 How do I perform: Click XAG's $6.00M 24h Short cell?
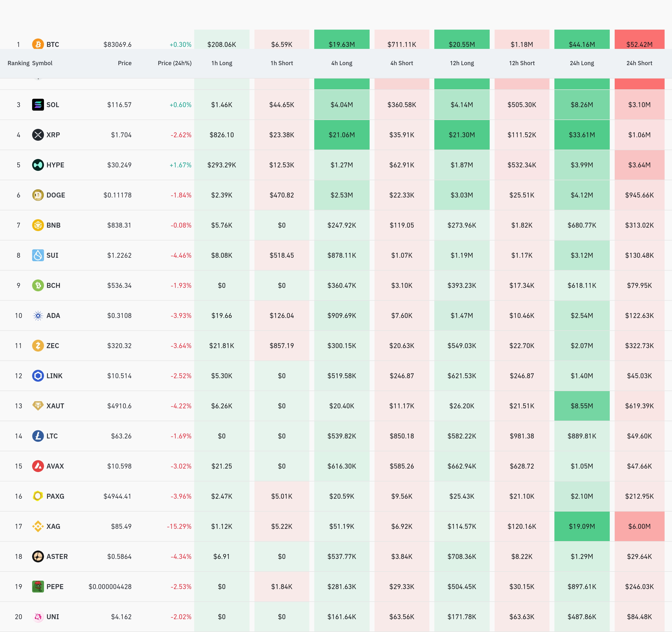coord(639,526)
